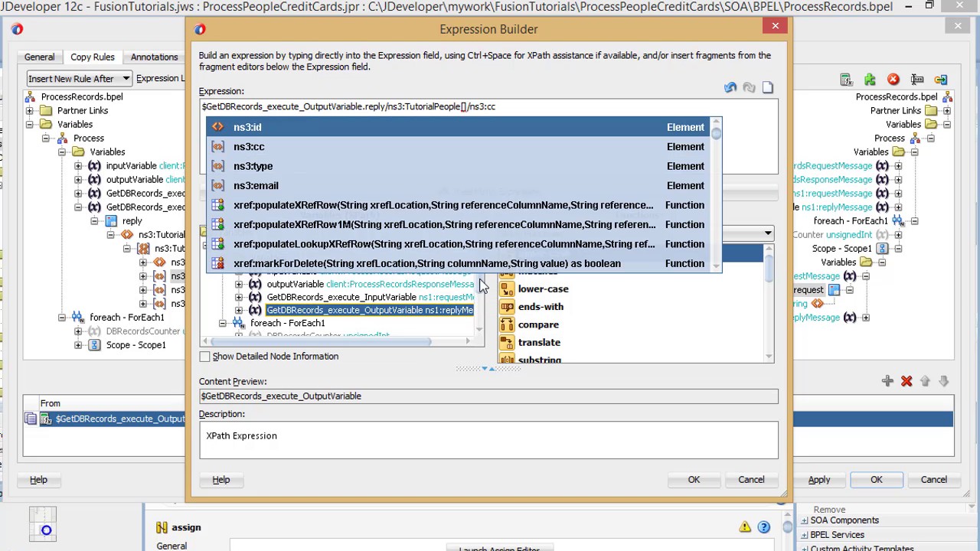This screenshot has width=980, height=551.
Task: Click the undo arrow icon above Expression field
Action: (x=730, y=88)
